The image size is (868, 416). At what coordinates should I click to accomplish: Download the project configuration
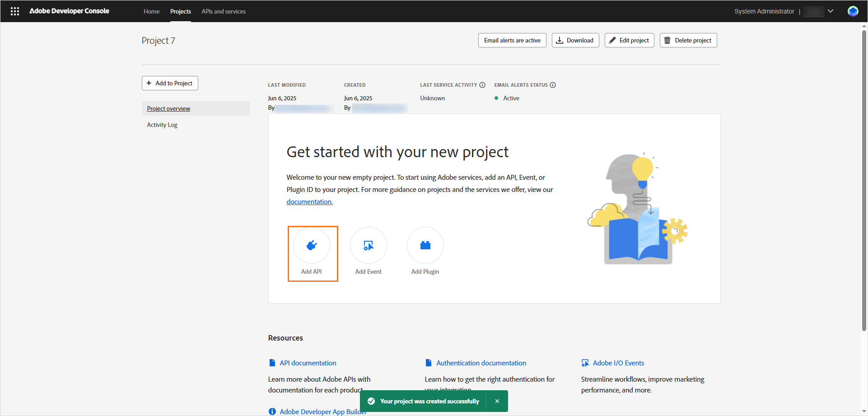coord(575,40)
